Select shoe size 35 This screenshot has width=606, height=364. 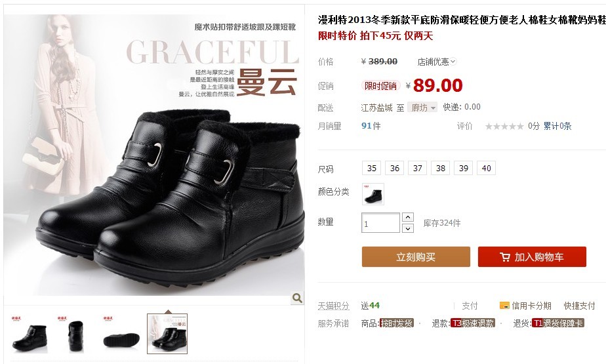[371, 168]
